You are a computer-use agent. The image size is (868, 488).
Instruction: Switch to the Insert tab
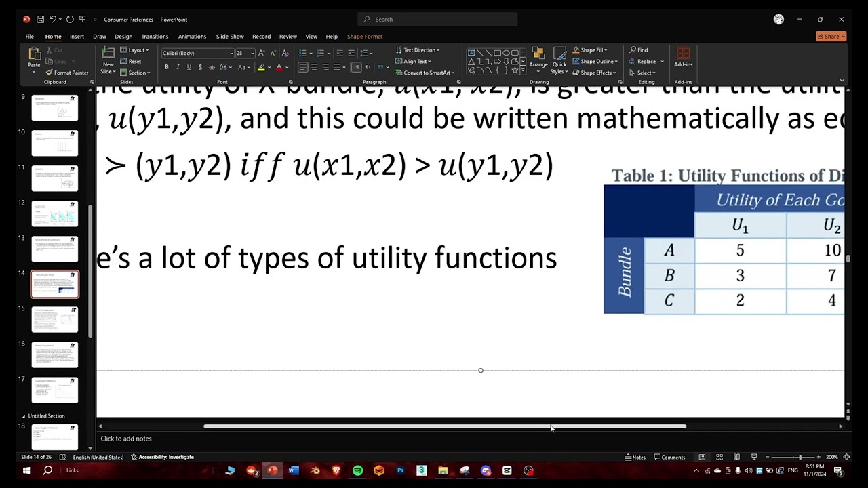point(77,36)
